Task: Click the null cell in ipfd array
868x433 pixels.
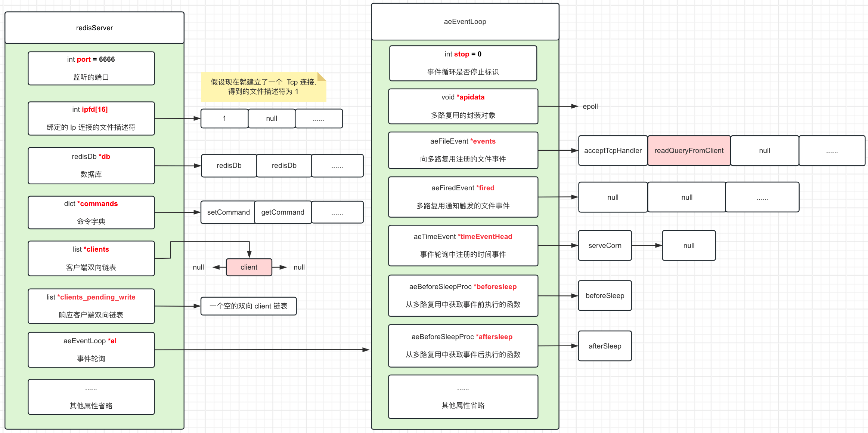Action: click(272, 119)
